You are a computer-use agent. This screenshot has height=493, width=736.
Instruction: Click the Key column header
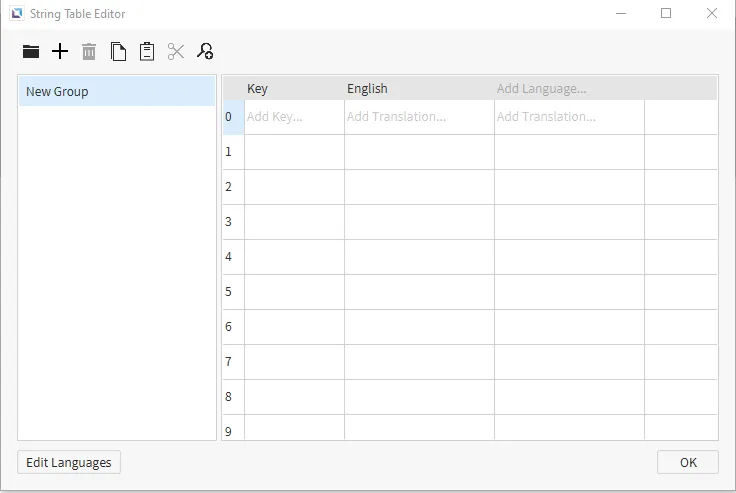coord(294,88)
